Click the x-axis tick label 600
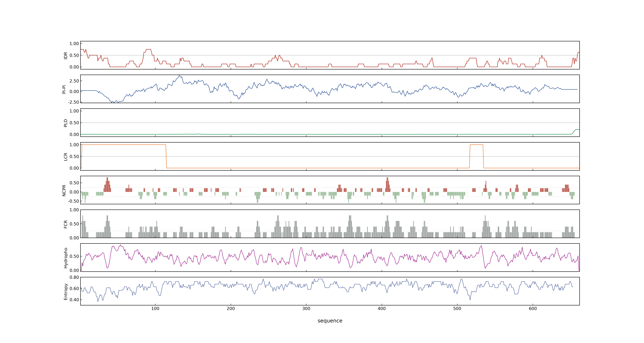Screen dimensions: 644x343 tap(533, 309)
